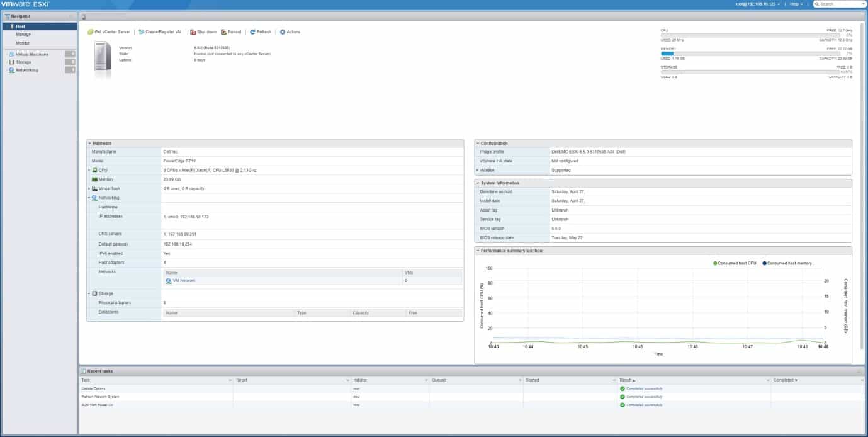Expand the vMotion row
The width and height of the screenshot is (868, 437).
(x=478, y=170)
